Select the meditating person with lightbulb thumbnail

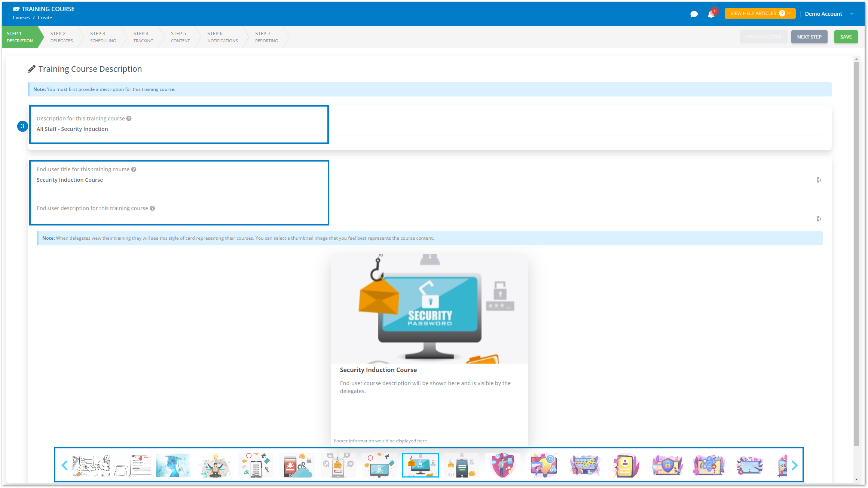215,465
